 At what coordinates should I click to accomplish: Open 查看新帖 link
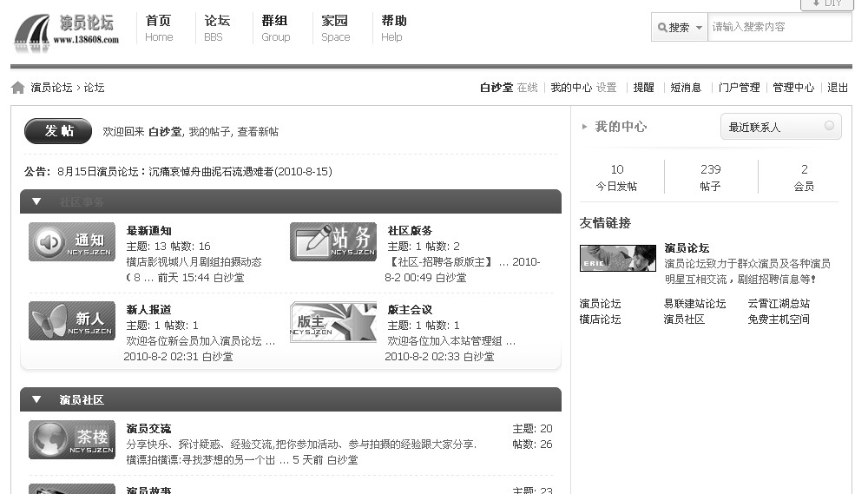pos(258,132)
